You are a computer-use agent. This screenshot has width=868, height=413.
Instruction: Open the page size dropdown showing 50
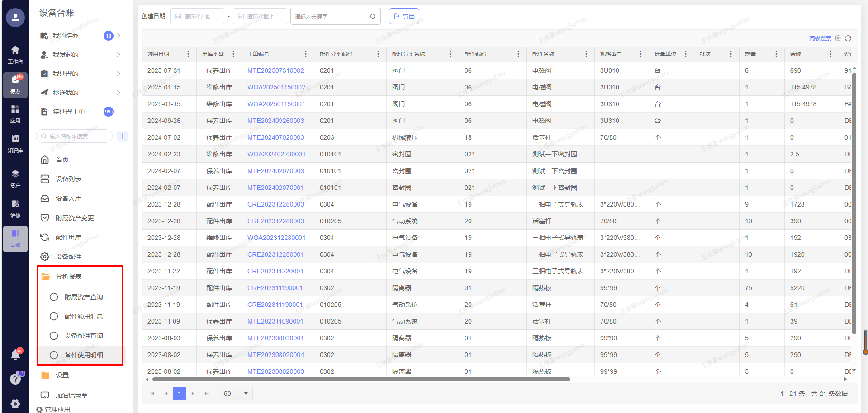click(236, 394)
